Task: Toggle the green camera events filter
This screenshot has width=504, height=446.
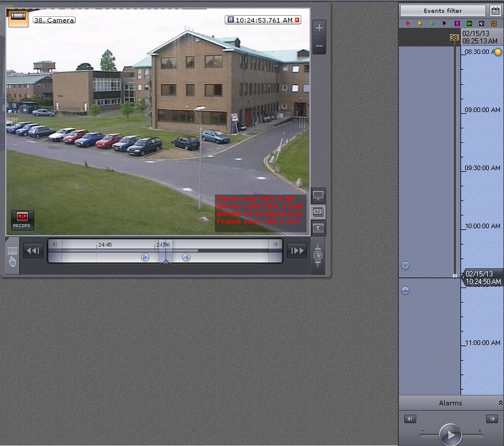Action: coord(469,23)
